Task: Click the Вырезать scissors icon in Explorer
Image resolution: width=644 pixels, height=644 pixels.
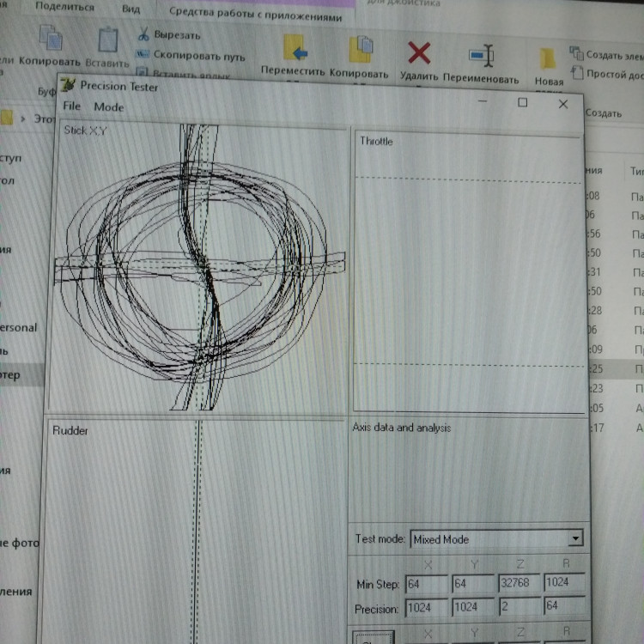Action: coord(143,34)
